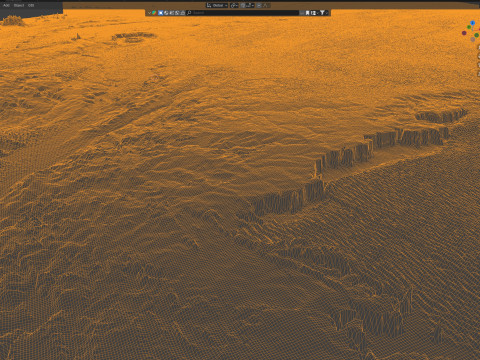Open the Object menu

point(19,5)
